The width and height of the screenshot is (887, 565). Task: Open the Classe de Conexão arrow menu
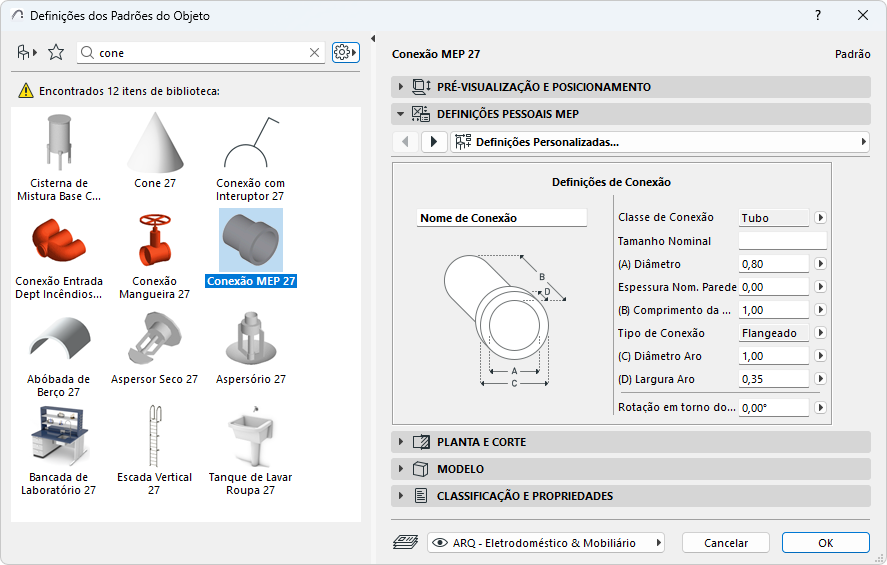(820, 218)
